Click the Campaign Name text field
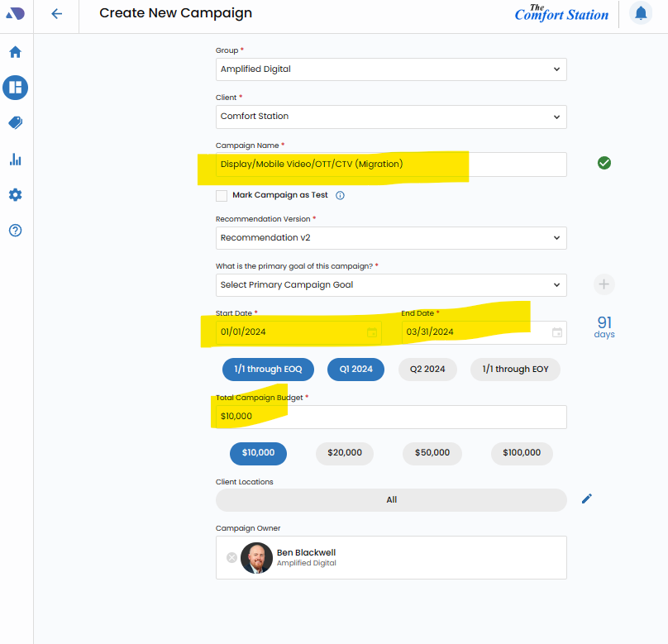The image size is (668, 644). coord(391,164)
